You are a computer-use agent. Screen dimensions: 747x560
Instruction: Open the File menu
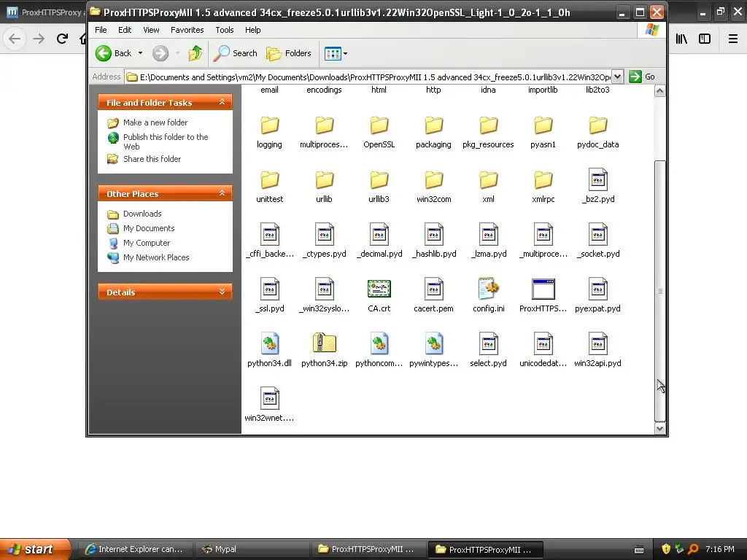pos(101,30)
